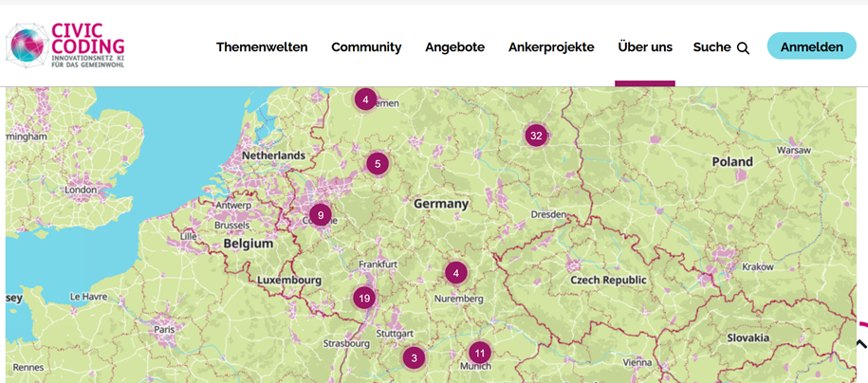Click the scroll-to-top arrow at right edge
The height and width of the screenshot is (383, 868).
(x=861, y=344)
